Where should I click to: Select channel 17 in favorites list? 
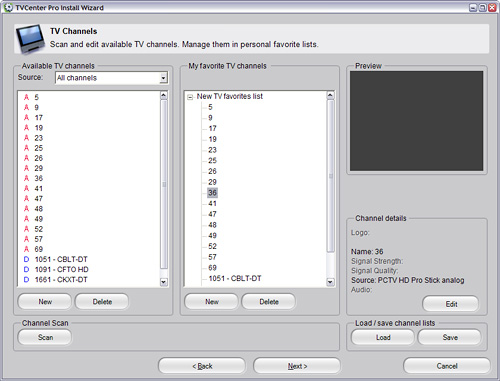coord(212,128)
